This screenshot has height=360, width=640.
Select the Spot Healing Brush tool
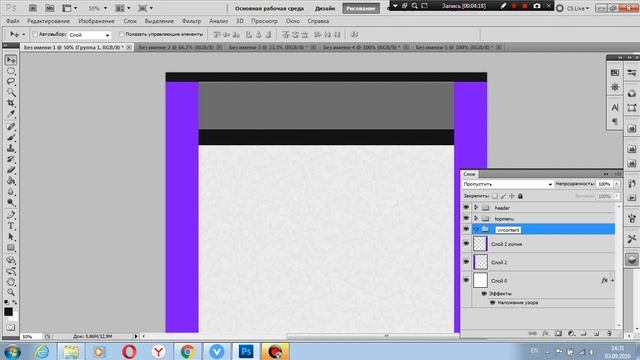click(x=11, y=127)
